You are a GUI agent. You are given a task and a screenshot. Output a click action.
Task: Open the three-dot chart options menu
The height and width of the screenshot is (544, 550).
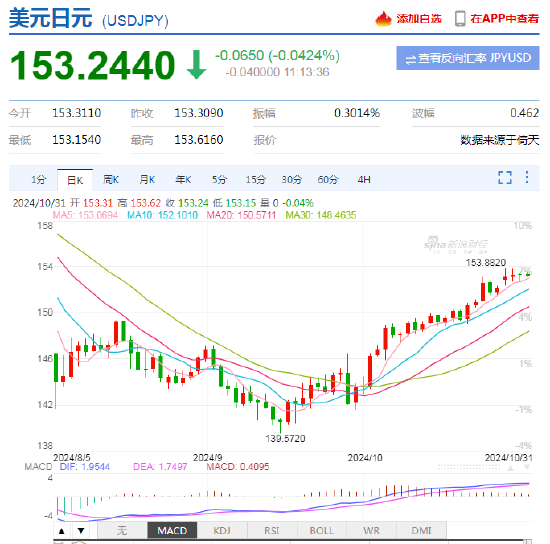(x=526, y=177)
